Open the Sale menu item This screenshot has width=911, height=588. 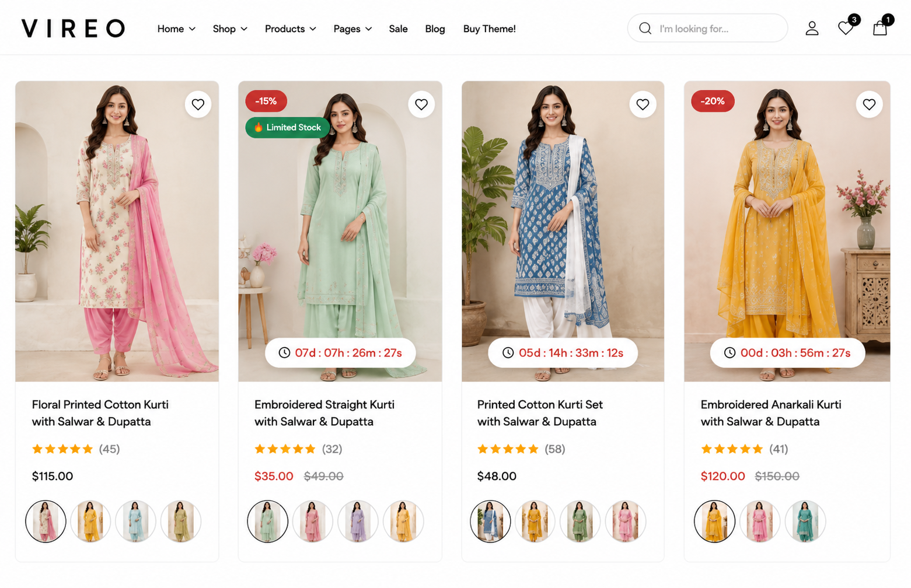[398, 29]
